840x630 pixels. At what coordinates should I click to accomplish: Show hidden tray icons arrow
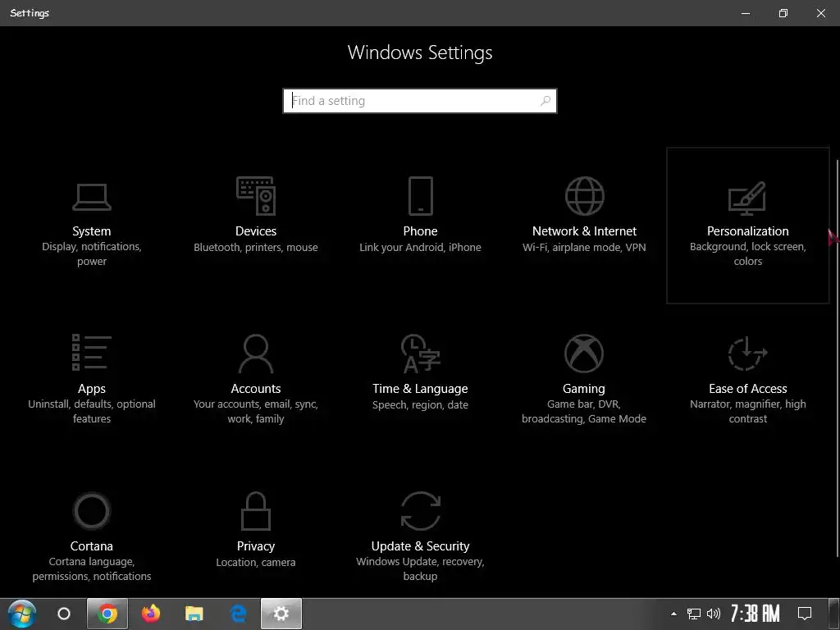pos(674,614)
